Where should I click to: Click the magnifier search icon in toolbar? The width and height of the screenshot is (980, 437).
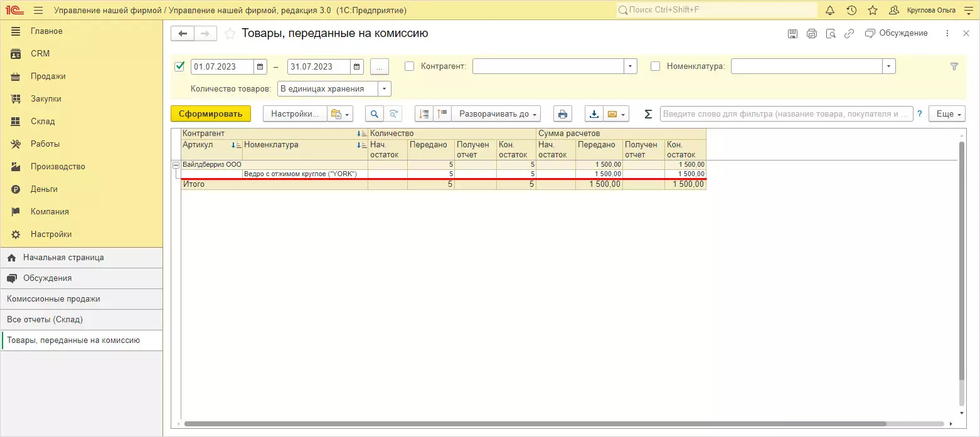click(x=375, y=114)
